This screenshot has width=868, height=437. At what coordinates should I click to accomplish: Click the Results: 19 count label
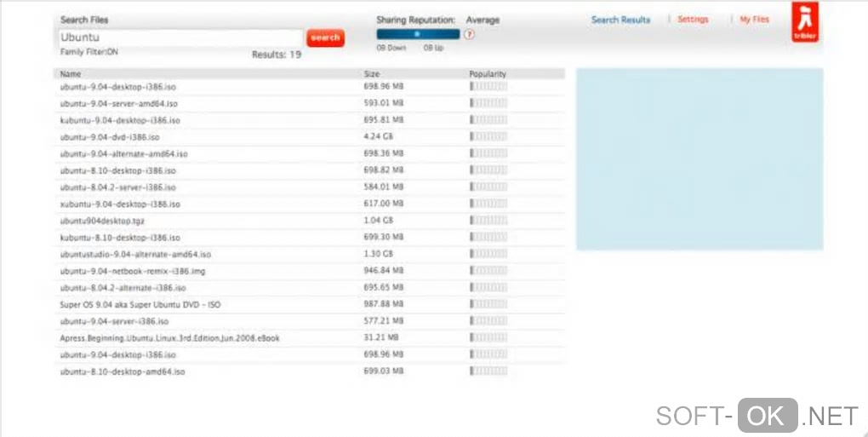277,55
